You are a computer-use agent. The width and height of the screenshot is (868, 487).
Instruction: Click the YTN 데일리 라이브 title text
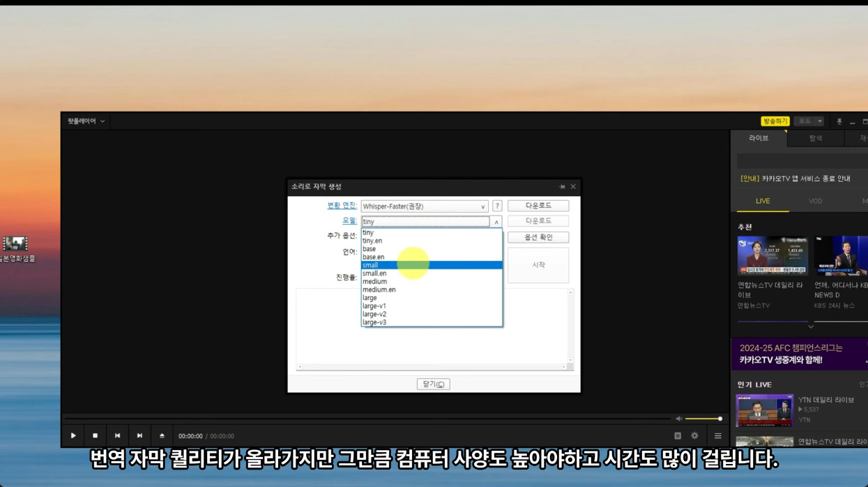[x=826, y=400]
